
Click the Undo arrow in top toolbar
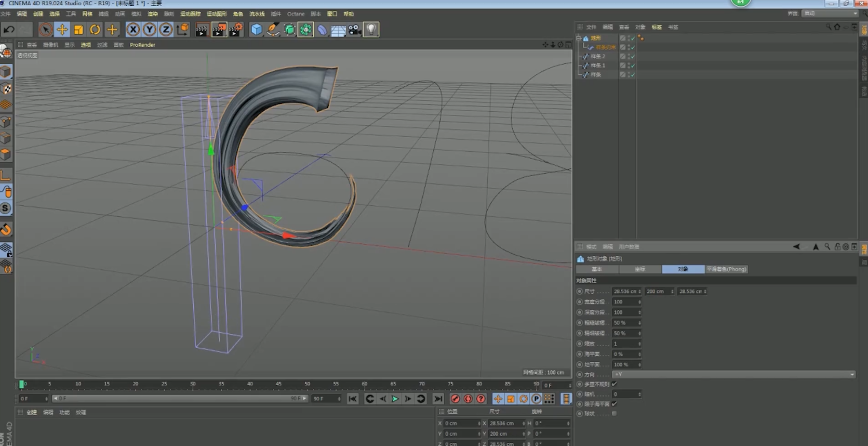click(9, 30)
